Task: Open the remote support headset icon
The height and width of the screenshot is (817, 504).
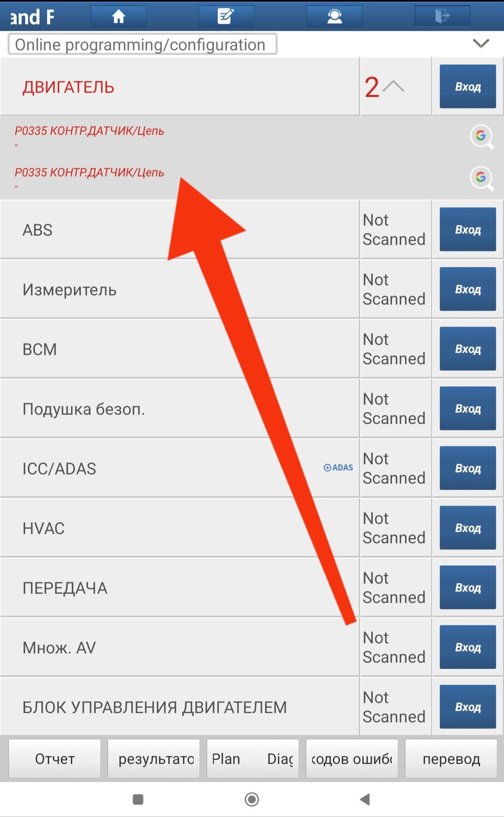Action: (x=334, y=16)
